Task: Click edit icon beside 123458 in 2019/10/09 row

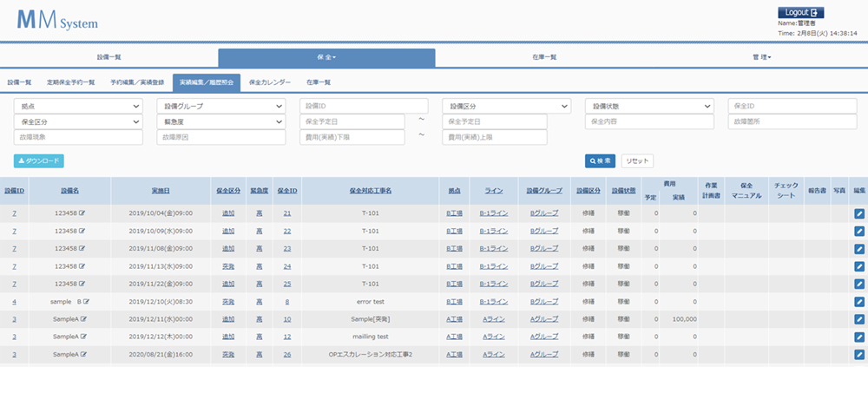Action: (x=82, y=231)
